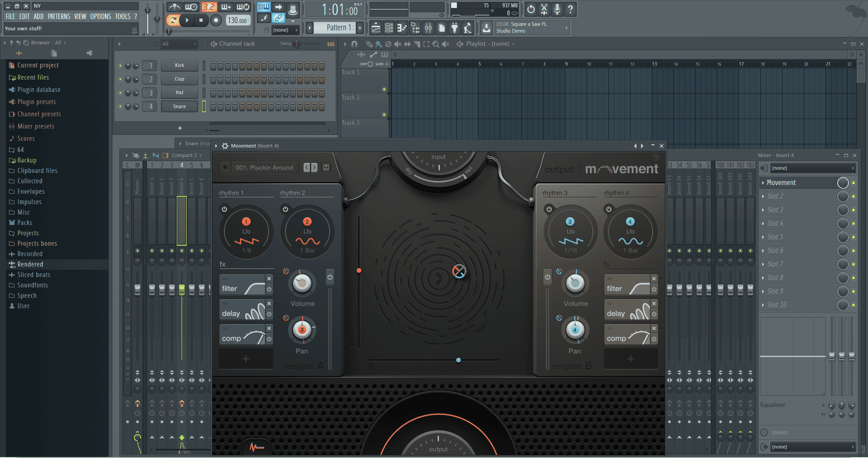Toggle the metronome icon
868x458 pixels.
(x=174, y=7)
